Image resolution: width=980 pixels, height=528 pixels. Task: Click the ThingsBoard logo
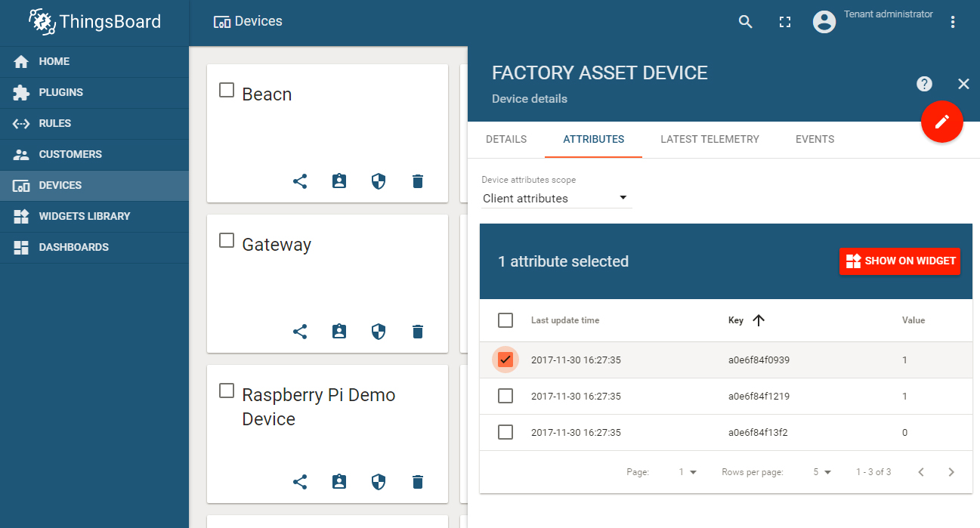(x=94, y=22)
